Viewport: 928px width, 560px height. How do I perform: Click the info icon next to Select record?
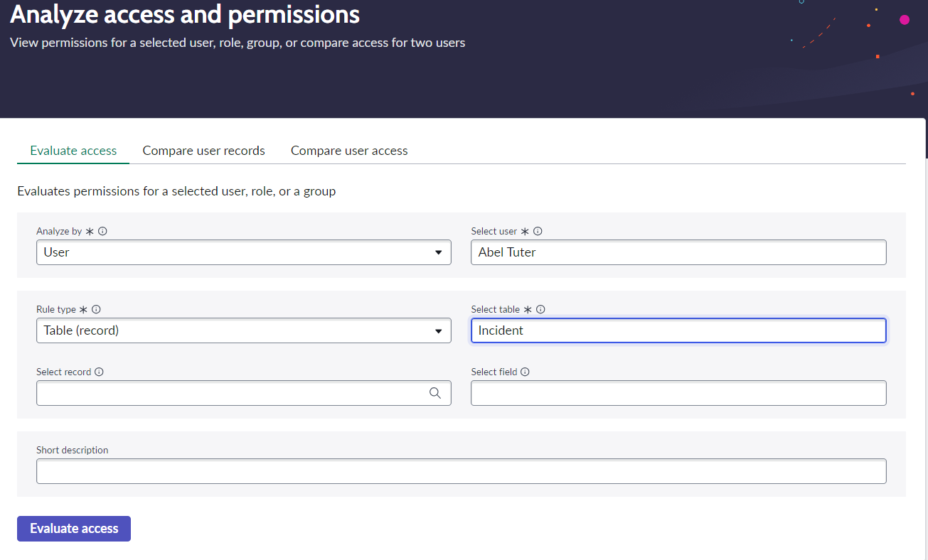99,372
